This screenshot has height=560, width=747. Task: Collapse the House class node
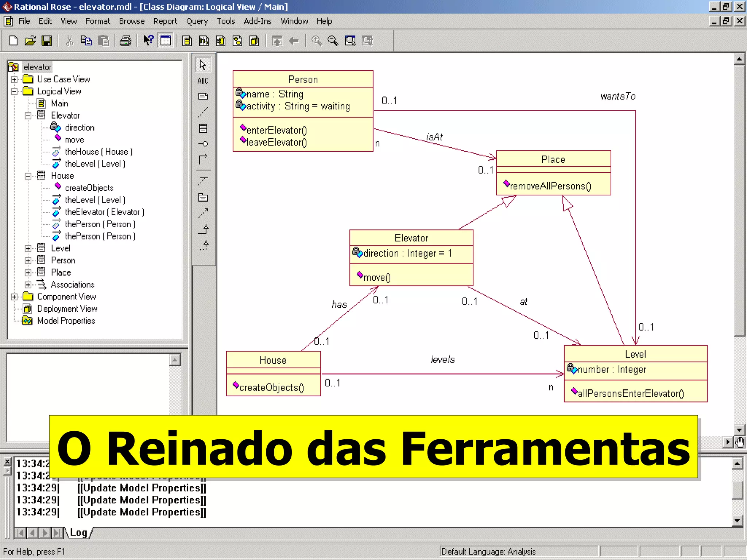coord(28,176)
